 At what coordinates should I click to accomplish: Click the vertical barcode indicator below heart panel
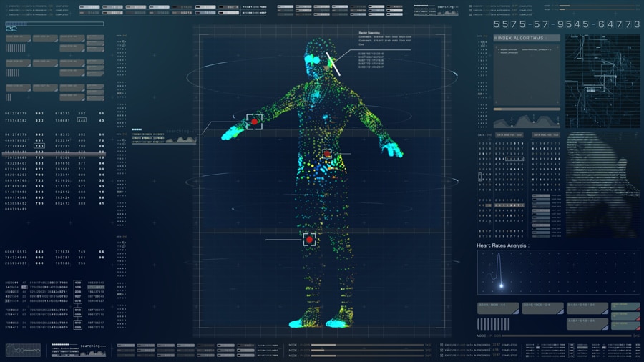[x=494, y=323]
